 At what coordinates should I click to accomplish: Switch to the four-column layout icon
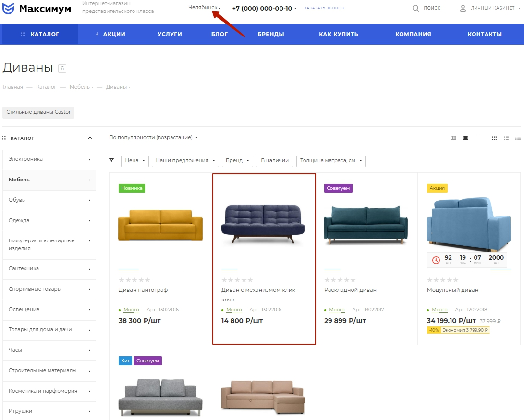click(465, 138)
